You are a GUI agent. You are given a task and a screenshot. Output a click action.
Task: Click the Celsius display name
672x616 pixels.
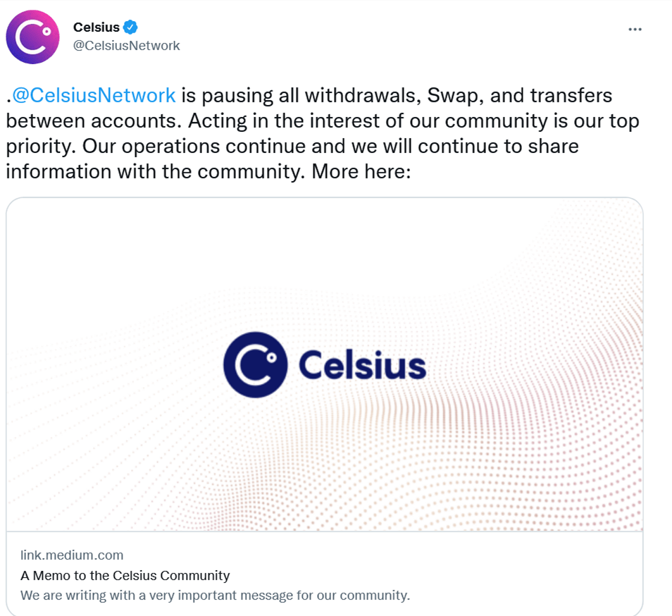pyautogui.click(x=97, y=27)
